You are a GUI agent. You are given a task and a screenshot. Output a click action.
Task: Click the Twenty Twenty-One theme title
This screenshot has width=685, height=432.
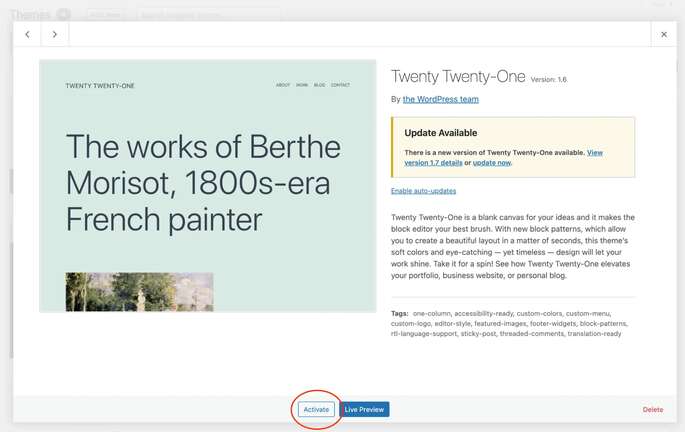(x=458, y=76)
